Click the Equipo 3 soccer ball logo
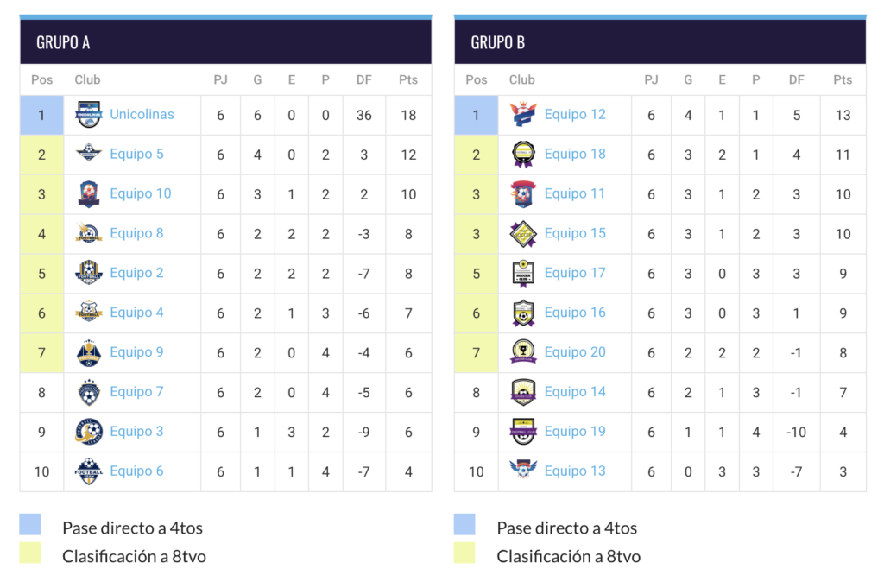The width and height of the screenshot is (884, 588). (89, 432)
